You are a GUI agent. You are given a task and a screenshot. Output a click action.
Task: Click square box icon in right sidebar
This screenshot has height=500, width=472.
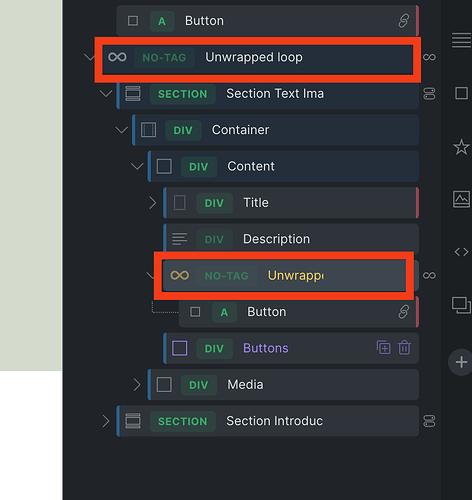coord(461,93)
